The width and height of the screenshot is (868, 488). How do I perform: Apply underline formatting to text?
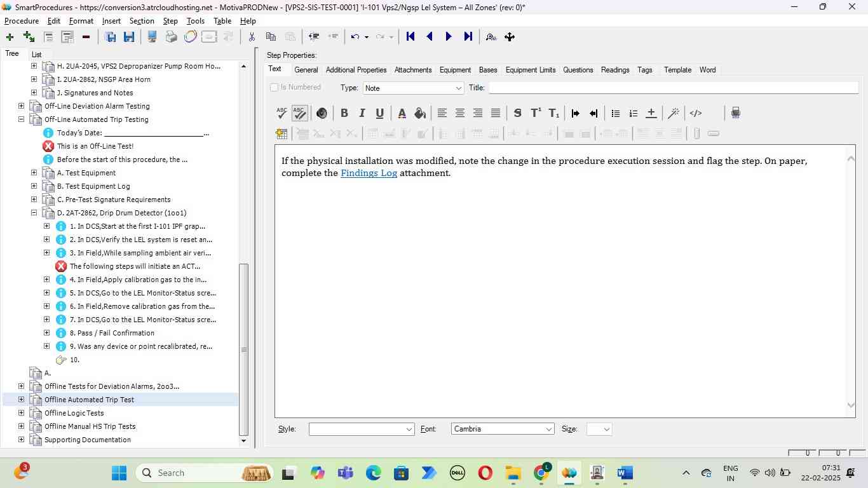pyautogui.click(x=380, y=113)
